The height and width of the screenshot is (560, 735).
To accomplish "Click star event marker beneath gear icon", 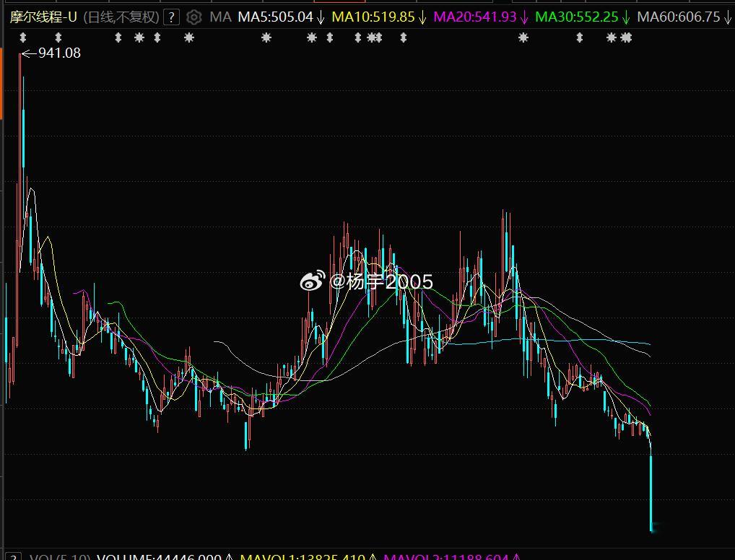I will (189, 38).
